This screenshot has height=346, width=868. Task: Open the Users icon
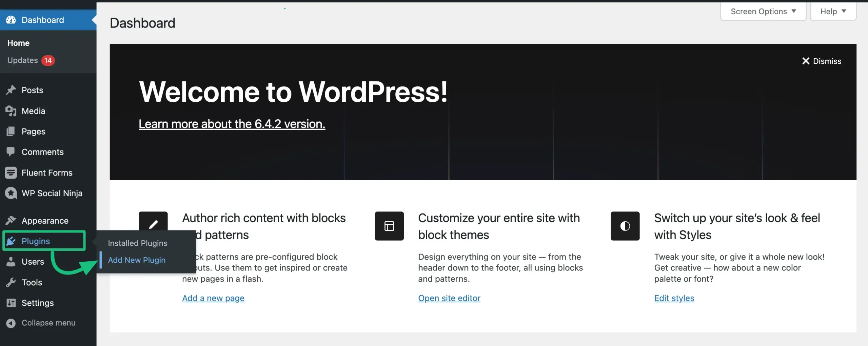tap(11, 261)
